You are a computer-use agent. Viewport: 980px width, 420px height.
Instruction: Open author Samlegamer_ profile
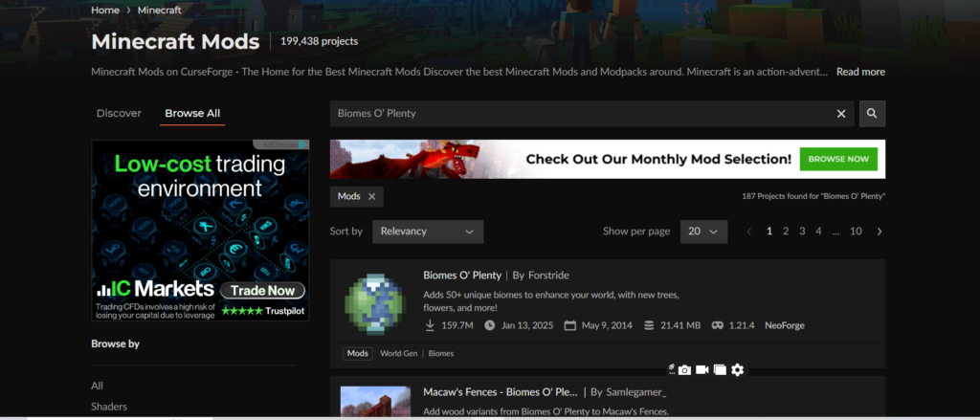pyautogui.click(x=635, y=392)
